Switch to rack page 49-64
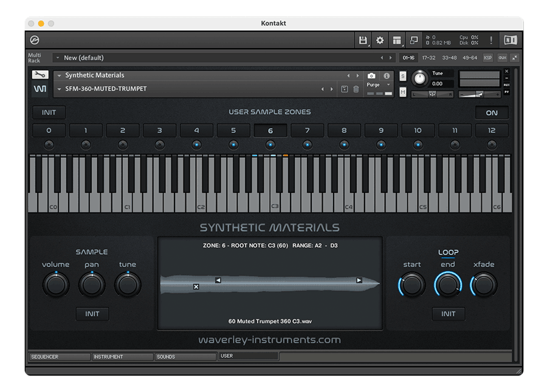Screen dimensions: 547x392 (x=470, y=58)
